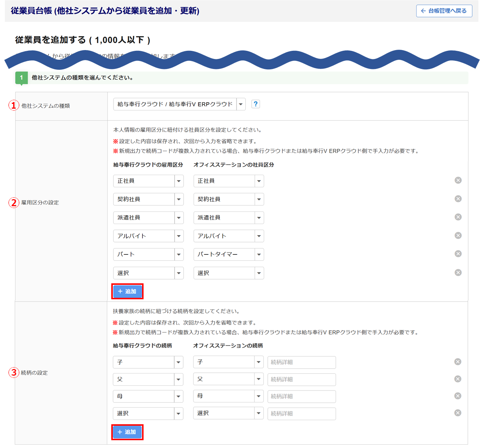Add a new relationship row with 追加
The height and width of the screenshot is (448, 480).
point(127,432)
